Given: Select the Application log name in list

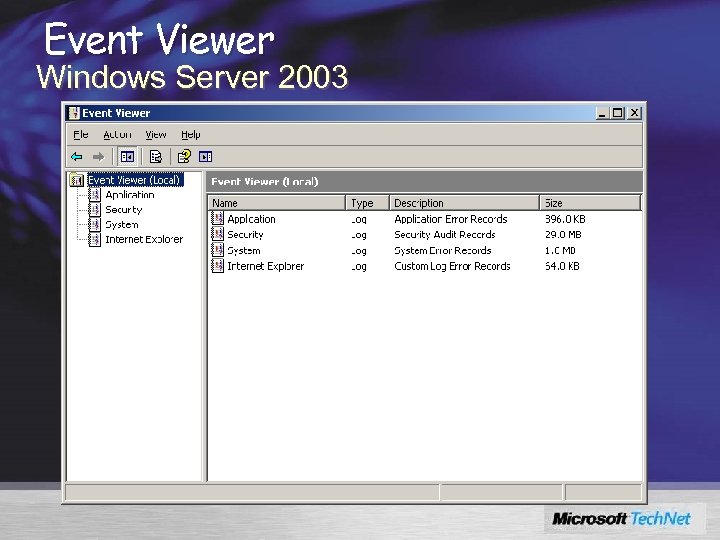Looking at the screenshot, I should click(x=251, y=219).
